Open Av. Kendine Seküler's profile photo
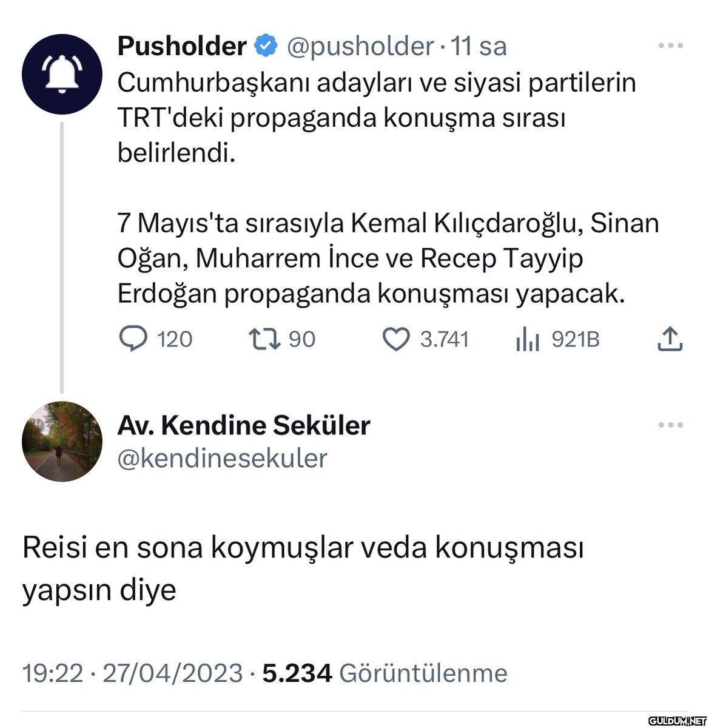Viewport: 709px width, 728px height. click(62, 441)
